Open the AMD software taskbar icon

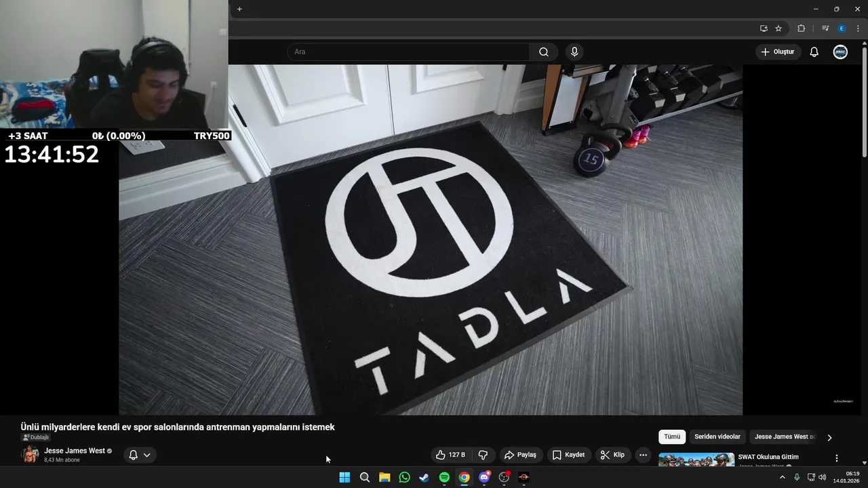(x=524, y=477)
